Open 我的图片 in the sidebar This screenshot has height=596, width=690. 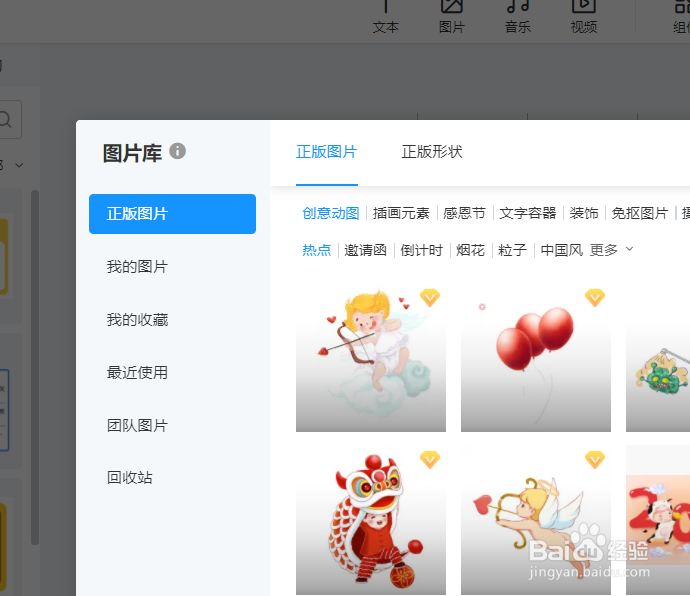[x=137, y=267]
